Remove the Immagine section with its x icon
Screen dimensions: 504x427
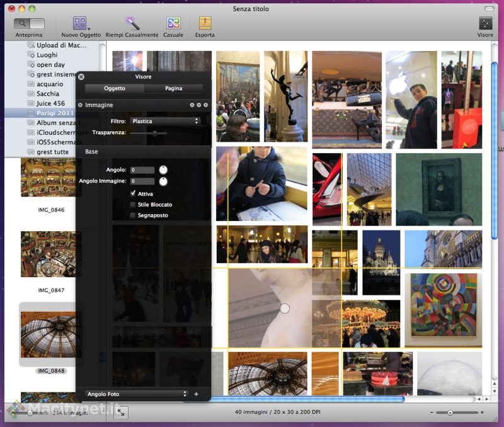click(x=80, y=105)
